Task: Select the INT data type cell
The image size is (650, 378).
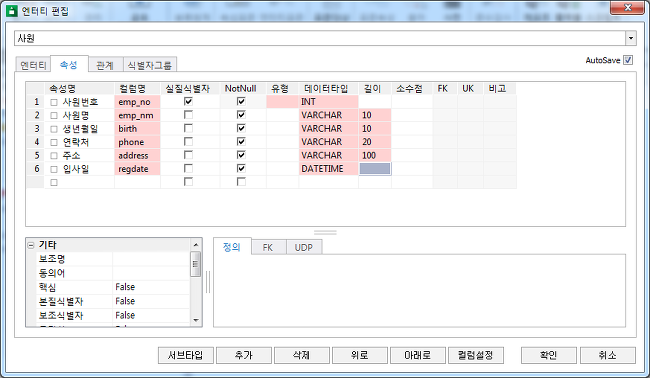Action: coord(328,102)
